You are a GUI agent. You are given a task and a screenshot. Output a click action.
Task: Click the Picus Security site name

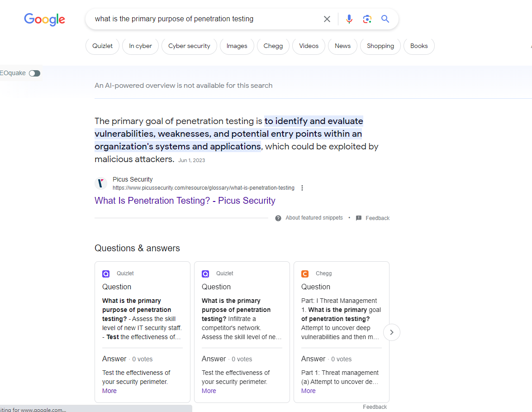133,179
